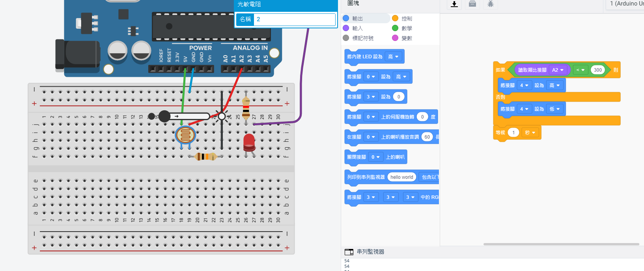Select the 變數 (Variables) blocks category
Viewport: 644px width, 271px height.
pyautogui.click(x=407, y=38)
